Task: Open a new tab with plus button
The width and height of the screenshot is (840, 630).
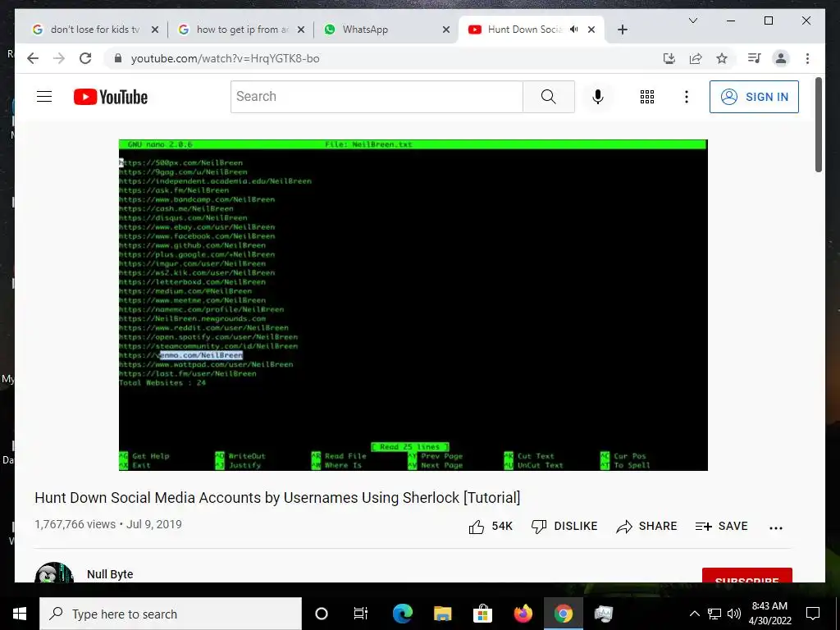Action: [x=623, y=30]
